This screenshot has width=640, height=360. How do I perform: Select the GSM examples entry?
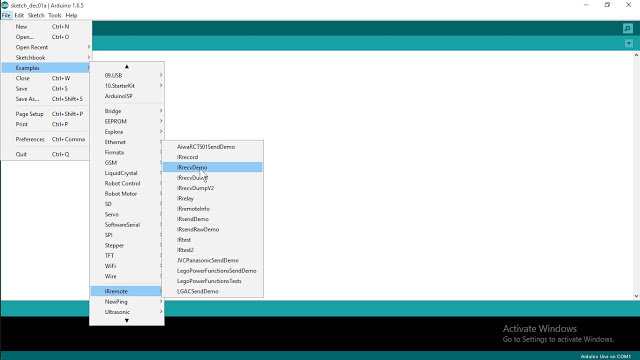[127, 162]
